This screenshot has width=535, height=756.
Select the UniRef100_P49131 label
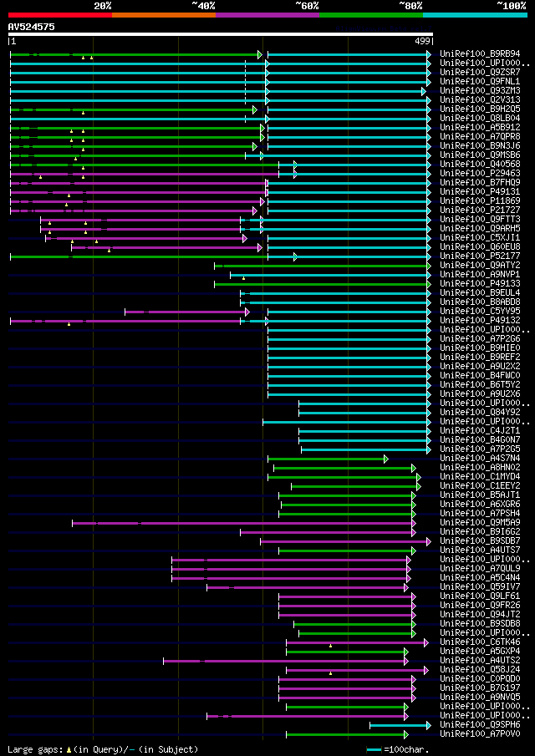(x=480, y=192)
